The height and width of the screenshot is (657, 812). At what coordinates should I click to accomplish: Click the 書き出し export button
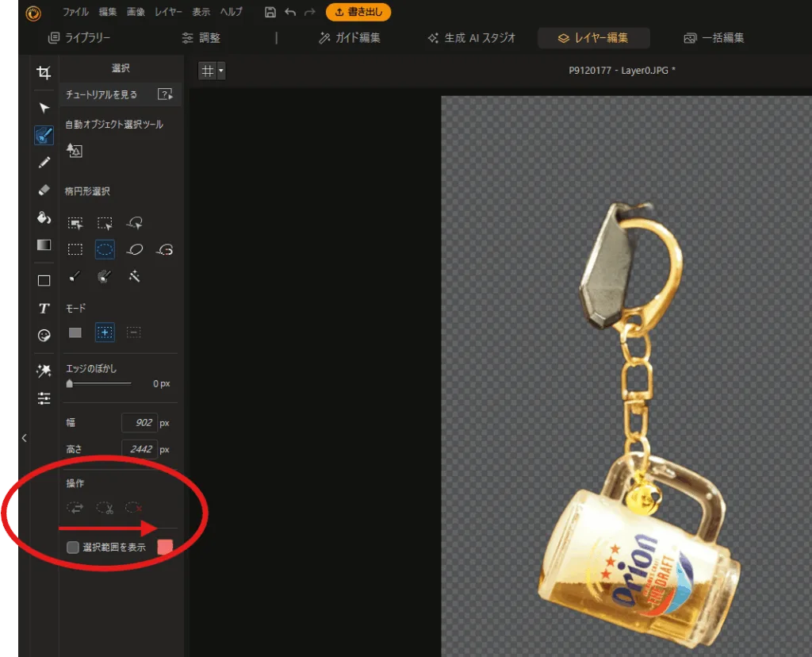(358, 12)
